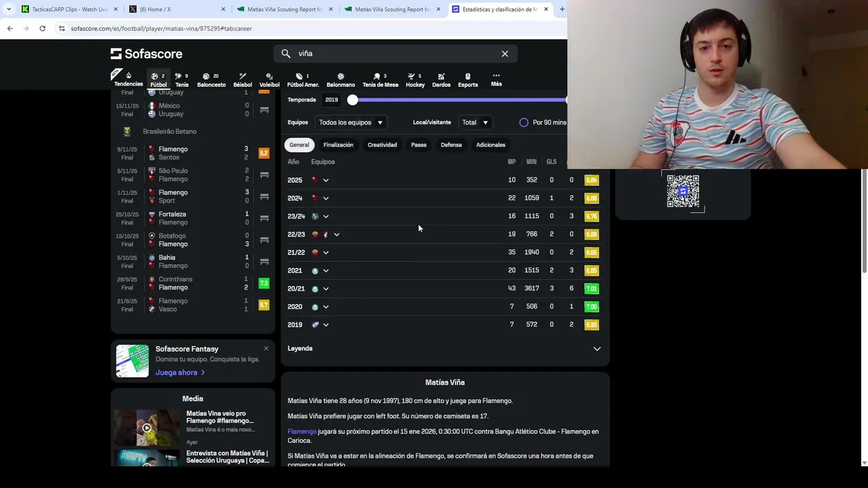Image resolution: width=868 pixels, height=488 pixels.
Task: Clear the search field with X
Action: click(505, 54)
